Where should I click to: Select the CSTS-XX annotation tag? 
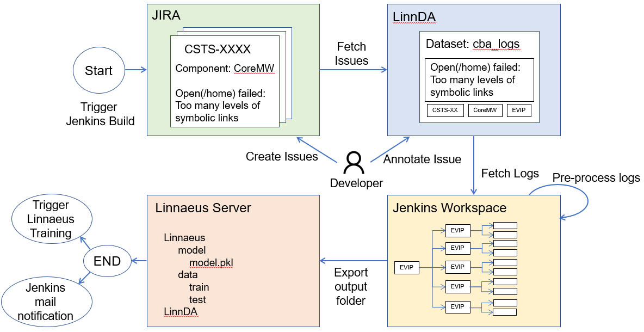coord(445,110)
